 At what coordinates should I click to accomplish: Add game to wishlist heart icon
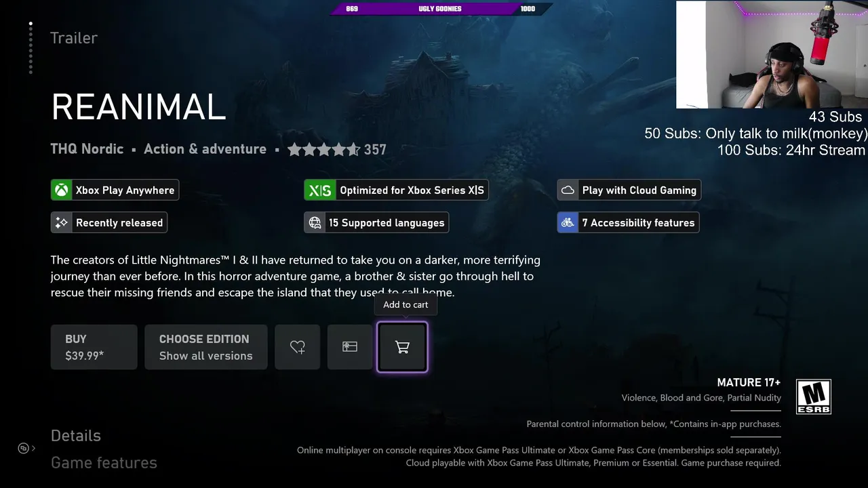(x=298, y=347)
